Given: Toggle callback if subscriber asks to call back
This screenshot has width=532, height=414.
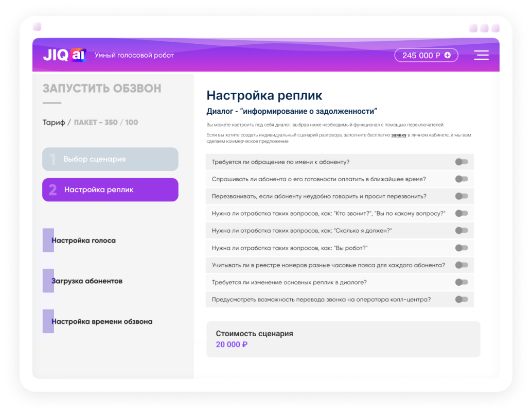Looking at the screenshot, I should point(462,196).
